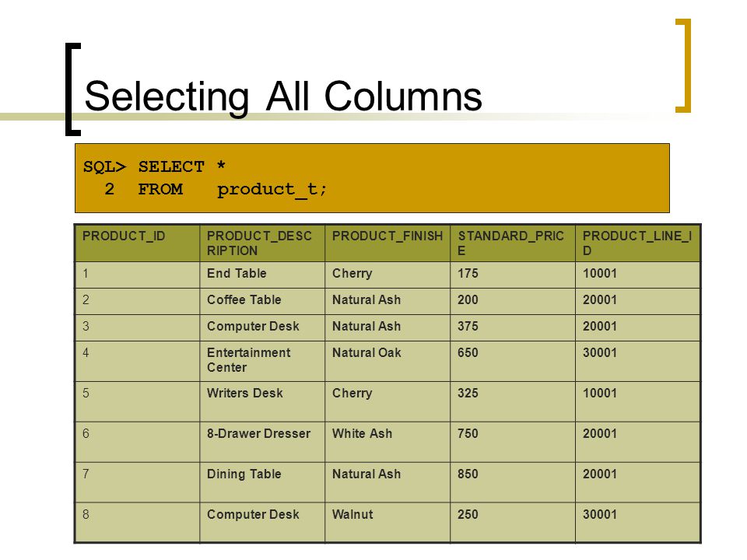Click the price 175 cell
The image size is (747, 560).
click(x=513, y=275)
